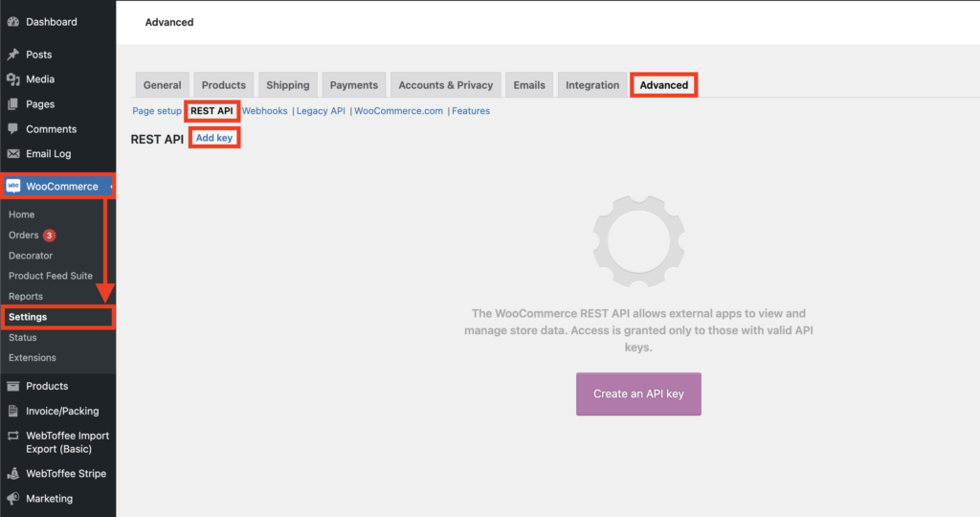This screenshot has height=517, width=980.
Task: Click the Posts pushpin icon
Action: (13, 55)
